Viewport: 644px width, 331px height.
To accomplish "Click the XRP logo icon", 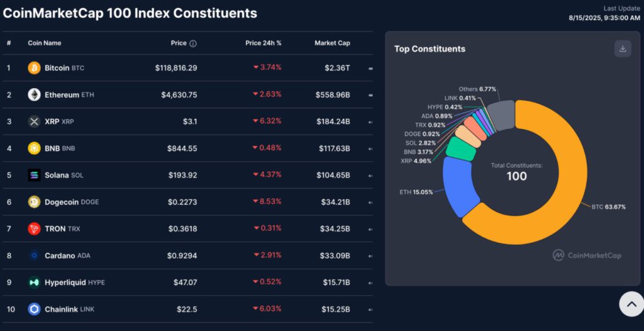I will click(x=34, y=121).
